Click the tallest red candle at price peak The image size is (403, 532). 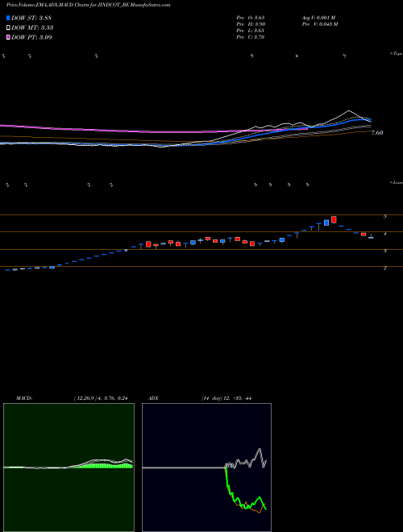pos(334,219)
